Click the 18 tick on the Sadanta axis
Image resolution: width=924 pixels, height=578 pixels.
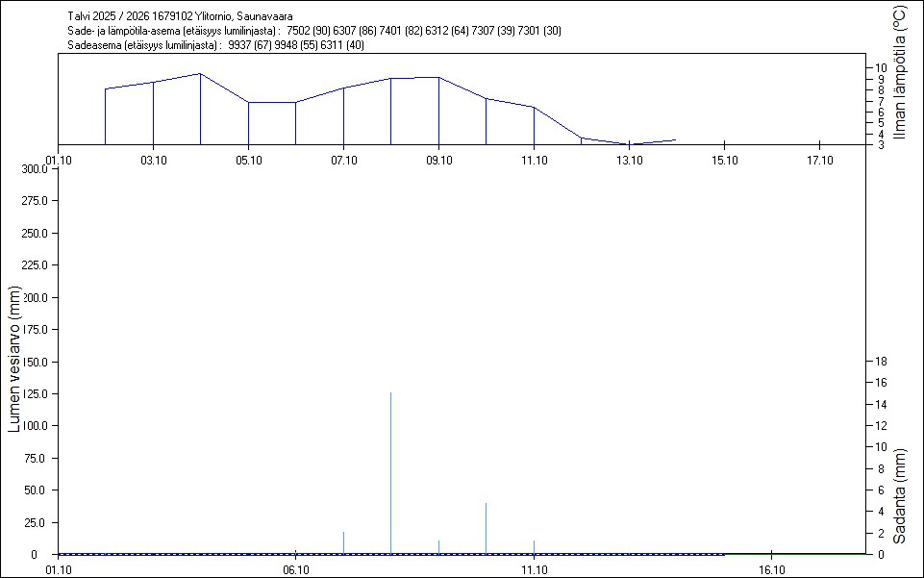(876, 362)
